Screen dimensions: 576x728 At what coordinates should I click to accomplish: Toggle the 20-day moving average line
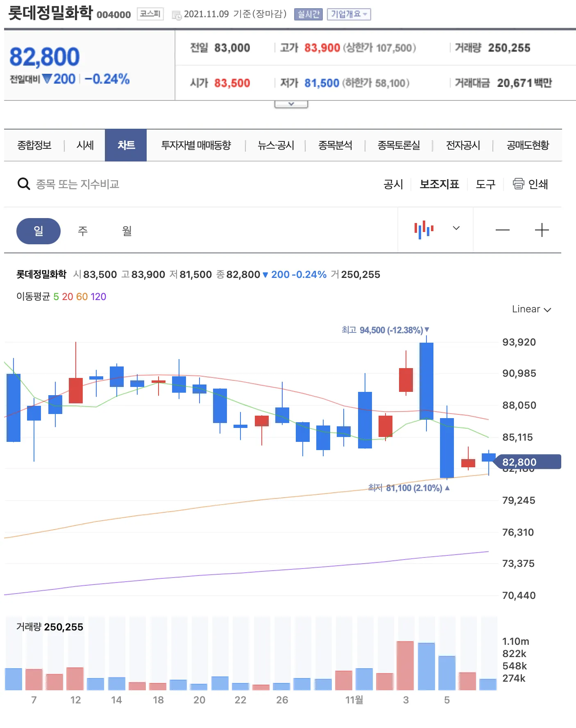coord(68,296)
